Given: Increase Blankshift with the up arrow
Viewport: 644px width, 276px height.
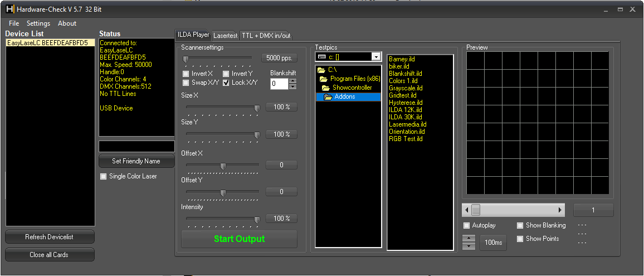Looking at the screenshot, I should tap(293, 81).
